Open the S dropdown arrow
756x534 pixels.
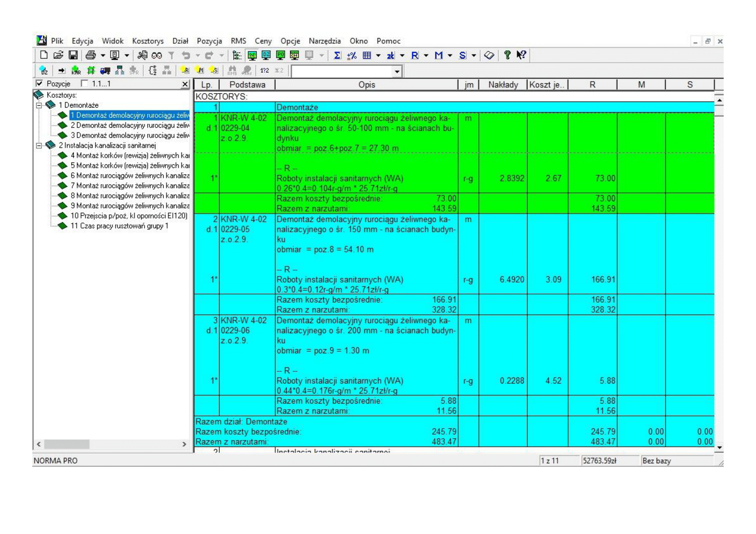(474, 56)
